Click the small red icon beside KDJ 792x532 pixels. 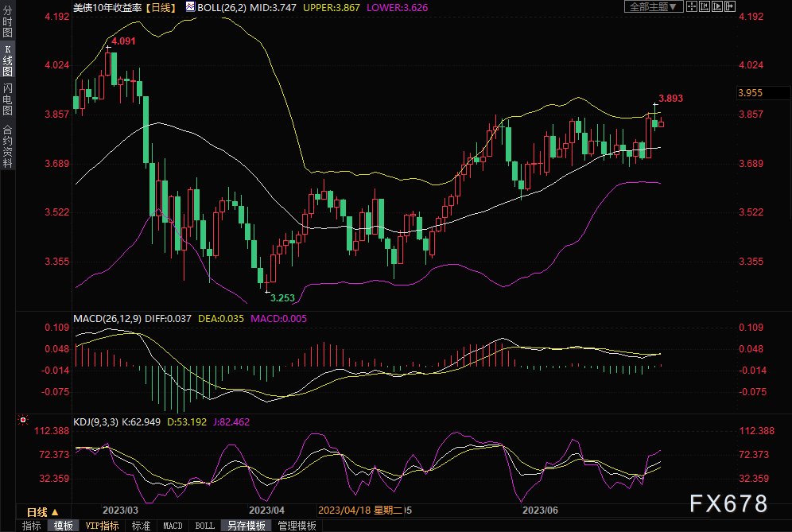23,419
